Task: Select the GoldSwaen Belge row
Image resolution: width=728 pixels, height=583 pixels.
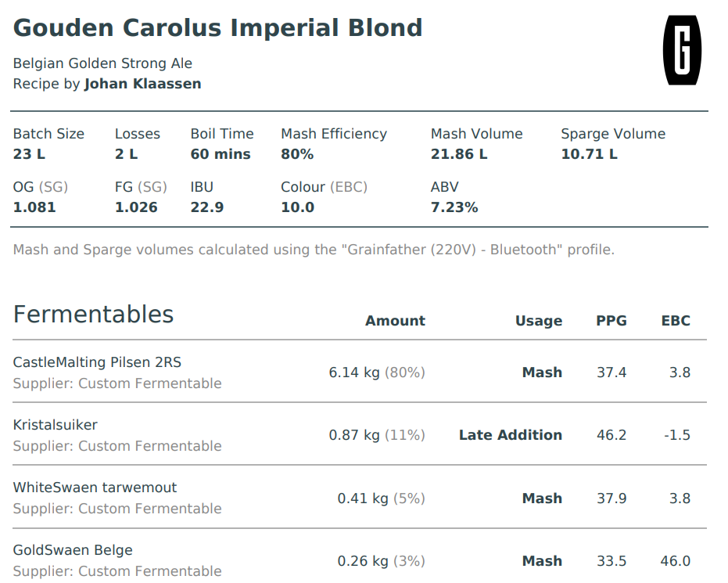Action: (360, 556)
